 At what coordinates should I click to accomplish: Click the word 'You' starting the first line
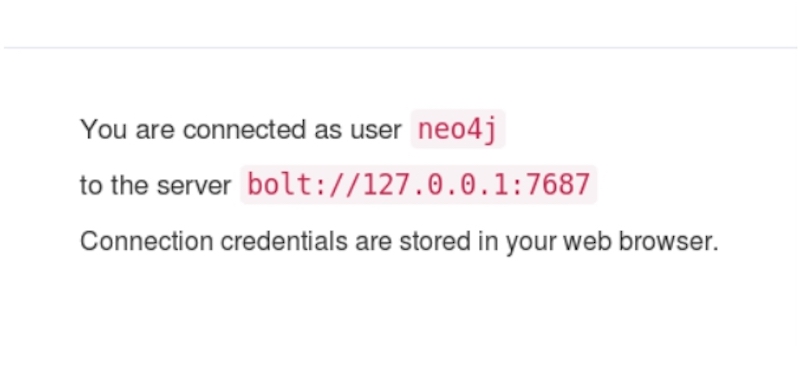[104, 130]
